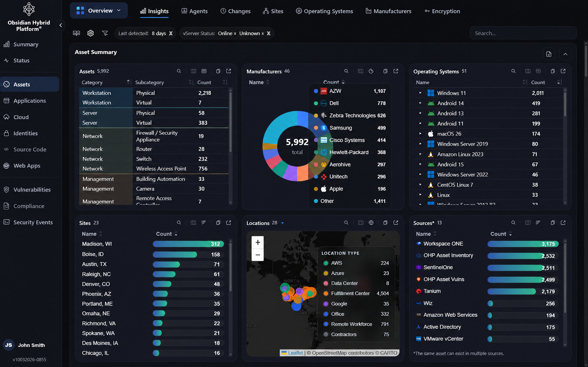Zoom out on the locations map
The width and height of the screenshot is (588, 367).
[258, 255]
